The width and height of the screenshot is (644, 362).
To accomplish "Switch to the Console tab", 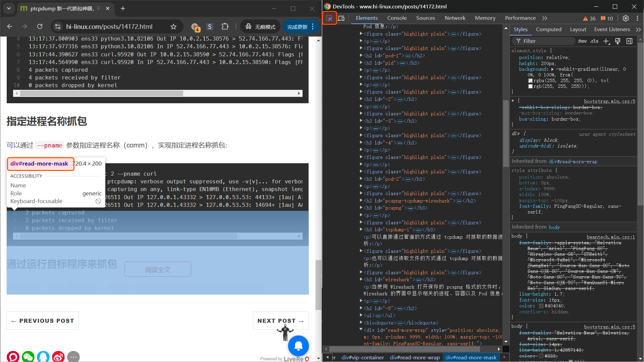I will (x=397, y=18).
